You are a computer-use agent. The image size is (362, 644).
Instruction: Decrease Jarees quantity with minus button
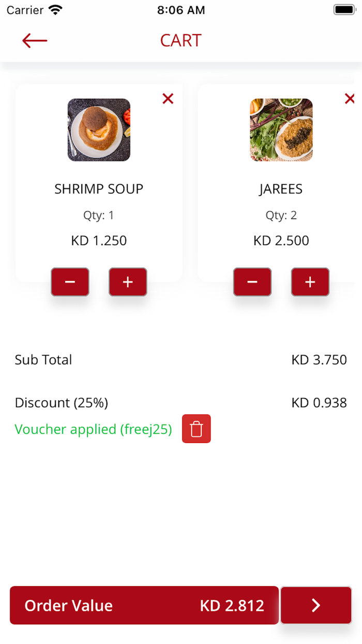[x=252, y=282]
